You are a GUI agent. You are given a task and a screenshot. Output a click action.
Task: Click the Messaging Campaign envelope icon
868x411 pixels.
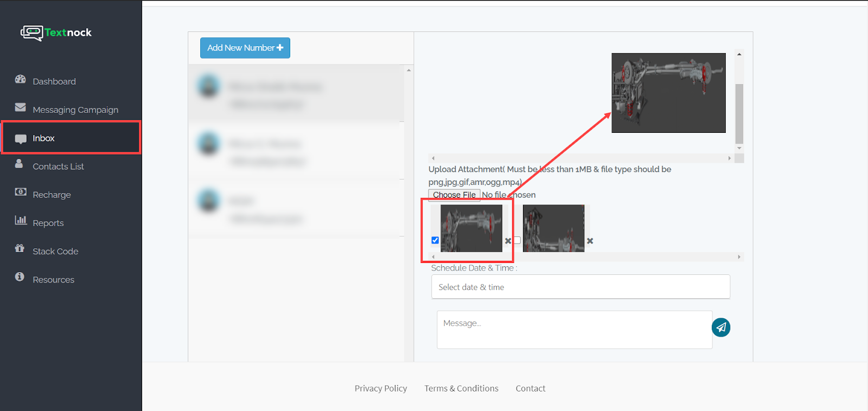pos(21,107)
